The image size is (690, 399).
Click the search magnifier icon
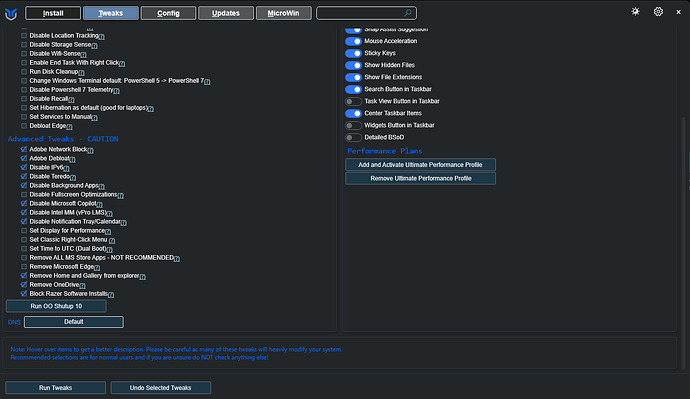pos(407,13)
